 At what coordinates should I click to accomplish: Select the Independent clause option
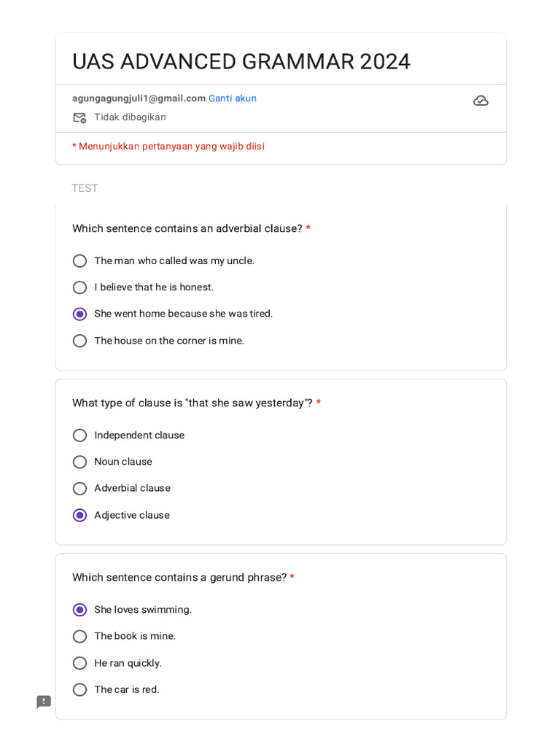pos(80,436)
